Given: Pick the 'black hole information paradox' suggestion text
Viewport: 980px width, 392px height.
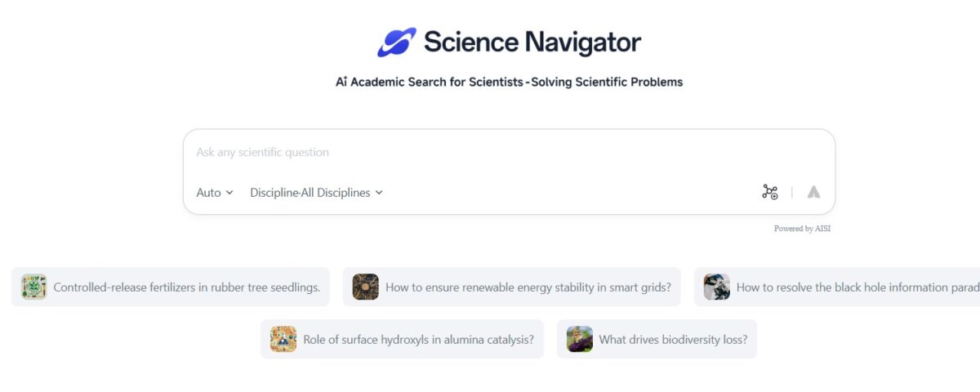Looking at the screenshot, I should point(857,287).
